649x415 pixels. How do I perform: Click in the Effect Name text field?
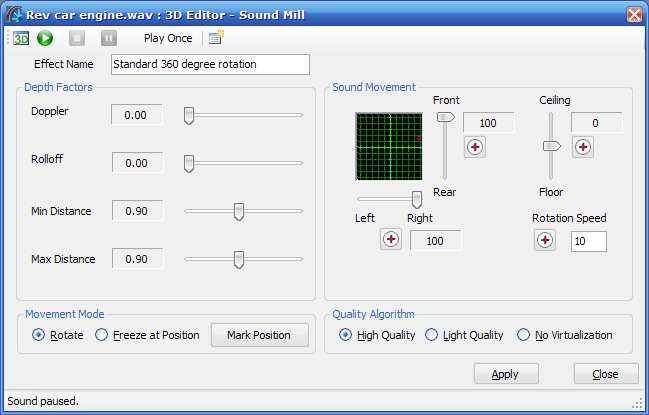pos(210,65)
